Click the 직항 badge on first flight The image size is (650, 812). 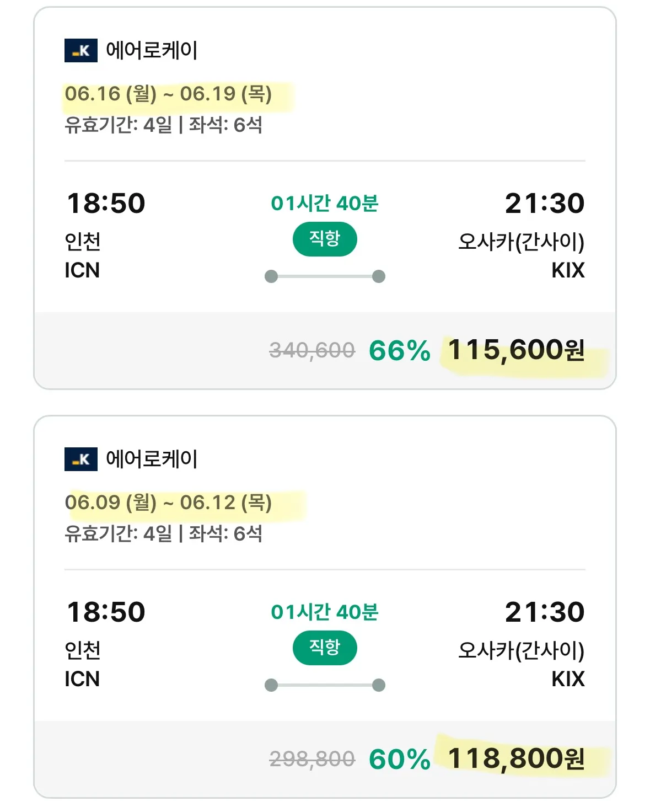[x=325, y=239]
